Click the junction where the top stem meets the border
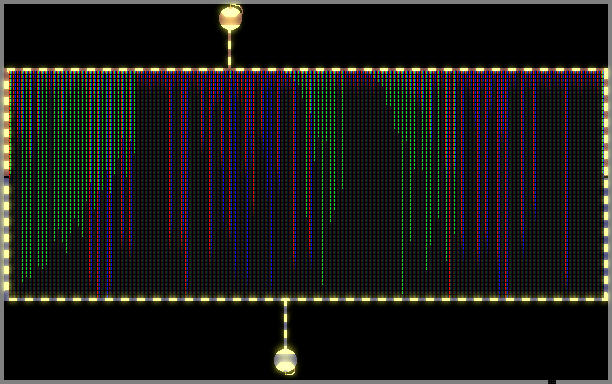Screen dimensions: 612x384 coord(230,69)
